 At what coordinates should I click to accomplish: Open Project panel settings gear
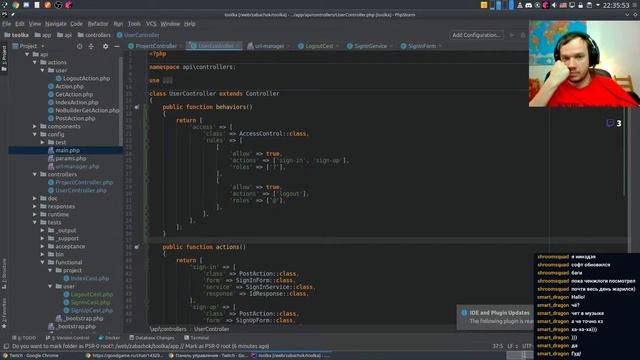click(x=106, y=46)
